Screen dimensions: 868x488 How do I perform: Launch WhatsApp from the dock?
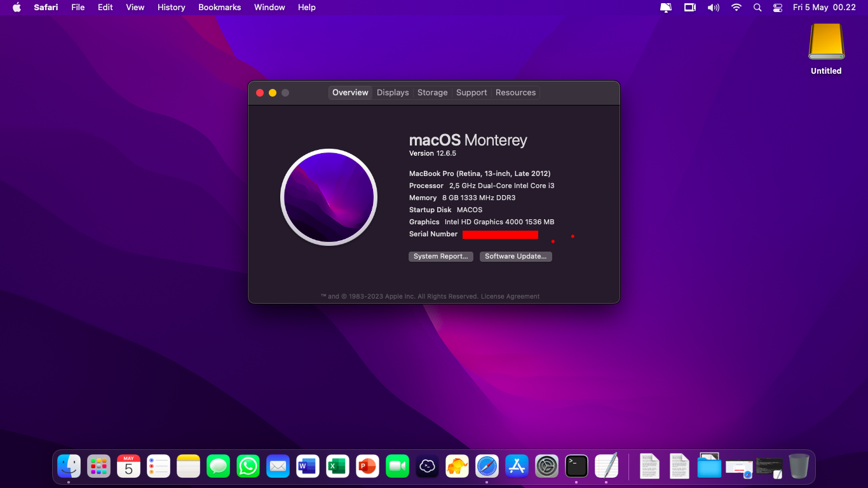click(248, 466)
